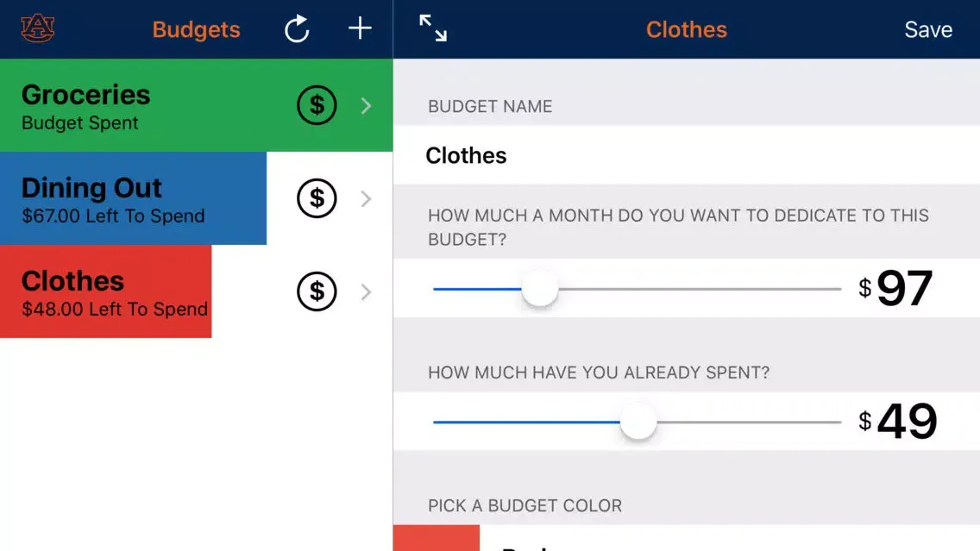Click '$48.00 Left To Spend' text
The image size is (980, 551).
[x=115, y=310]
